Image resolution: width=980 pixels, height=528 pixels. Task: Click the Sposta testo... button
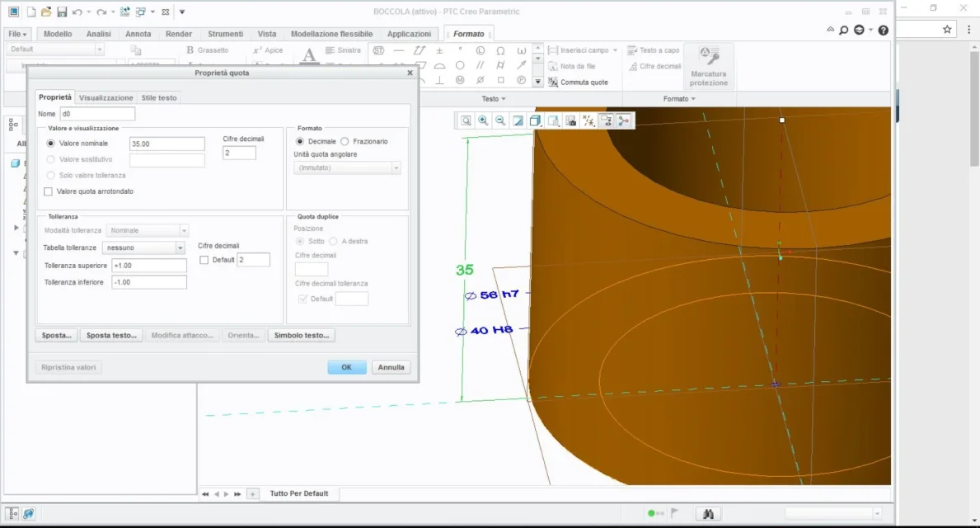(x=111, y=335)
